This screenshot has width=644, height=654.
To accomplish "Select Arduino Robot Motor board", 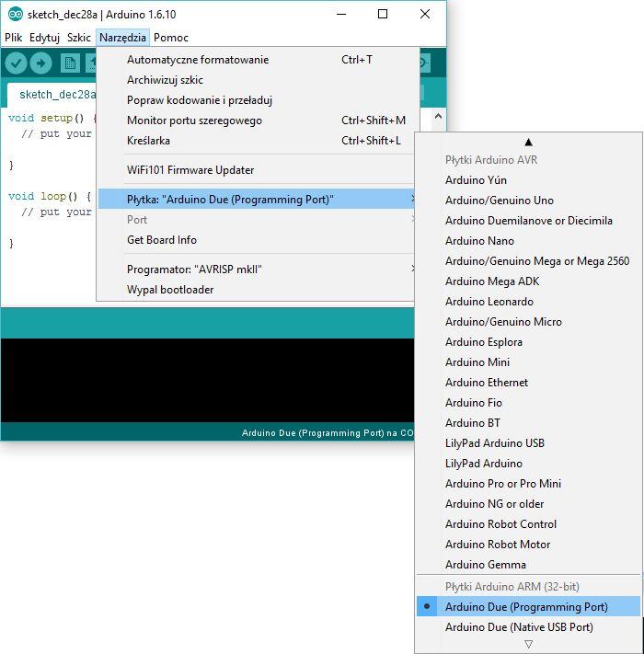I will pyautogui.click(x=528, y=544).
